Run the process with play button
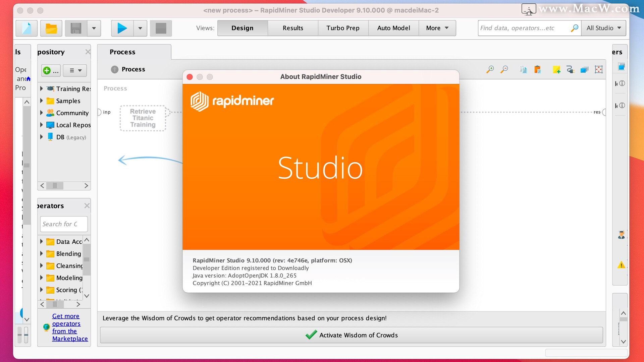Viewport: 644px width, 362px height. tap(122, 28)
